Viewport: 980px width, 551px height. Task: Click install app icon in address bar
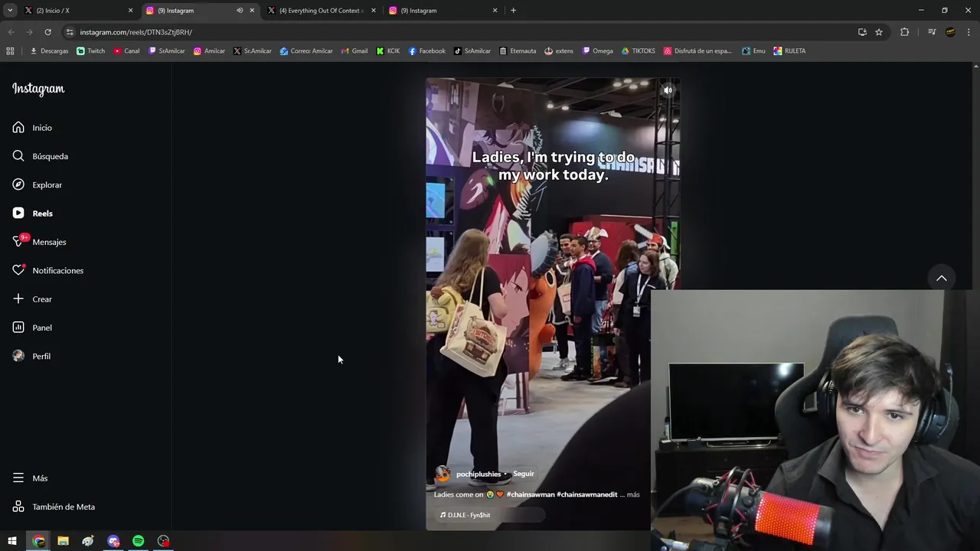coord(862,32)
